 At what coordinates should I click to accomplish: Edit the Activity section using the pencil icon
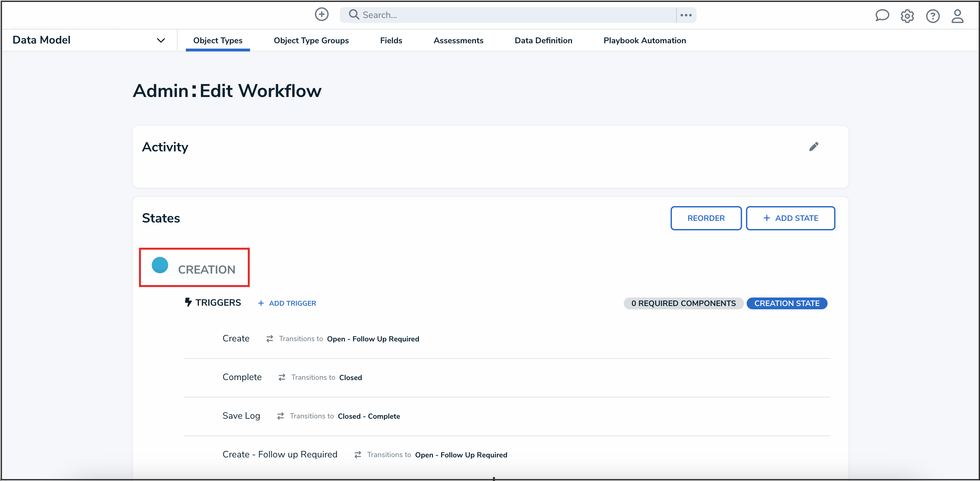(x=814, y=146)
